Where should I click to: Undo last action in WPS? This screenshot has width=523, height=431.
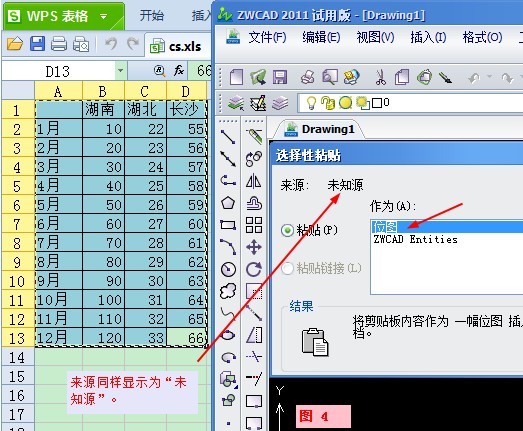click(111, 44)
